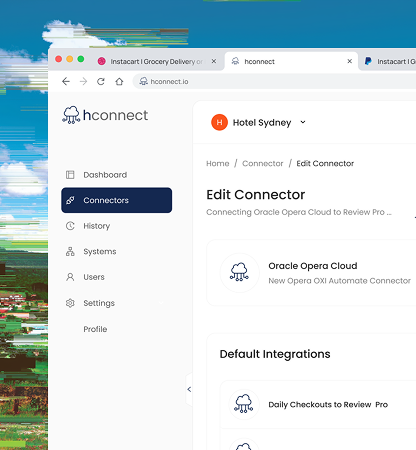Switch to the Instacart Grocery Delivery tab
The width and height of the screenshot is (416, 450).
click(x=157, y=61)
